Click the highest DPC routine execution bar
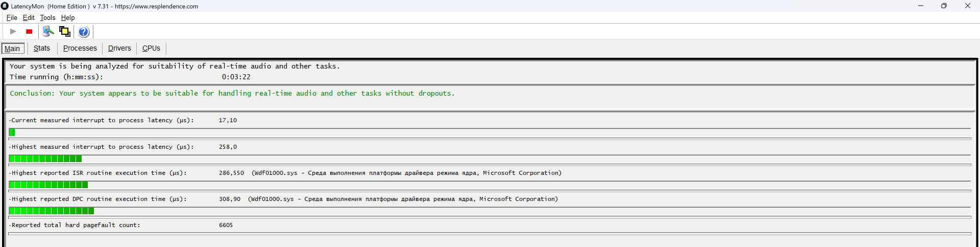This screenshot has height=247, width=980. 51,211
